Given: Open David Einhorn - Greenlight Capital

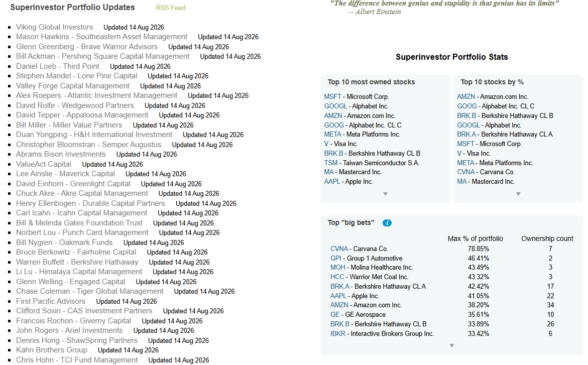Looking at the screenshot, I should [73, 184].
